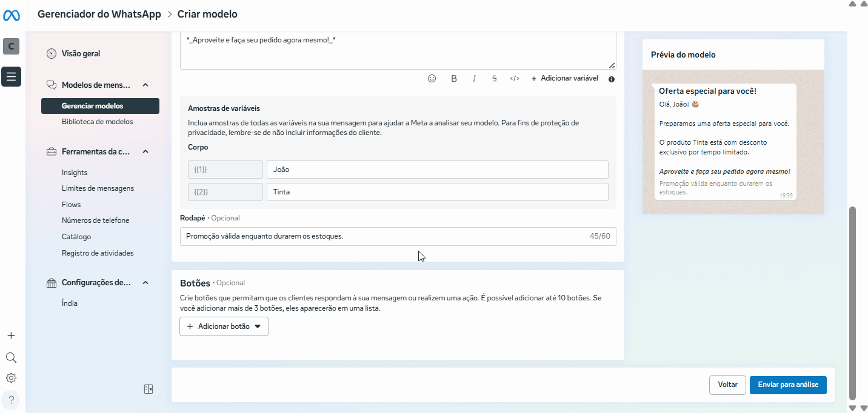Go to Biblioteca de modelos

[x=97, y=122]
